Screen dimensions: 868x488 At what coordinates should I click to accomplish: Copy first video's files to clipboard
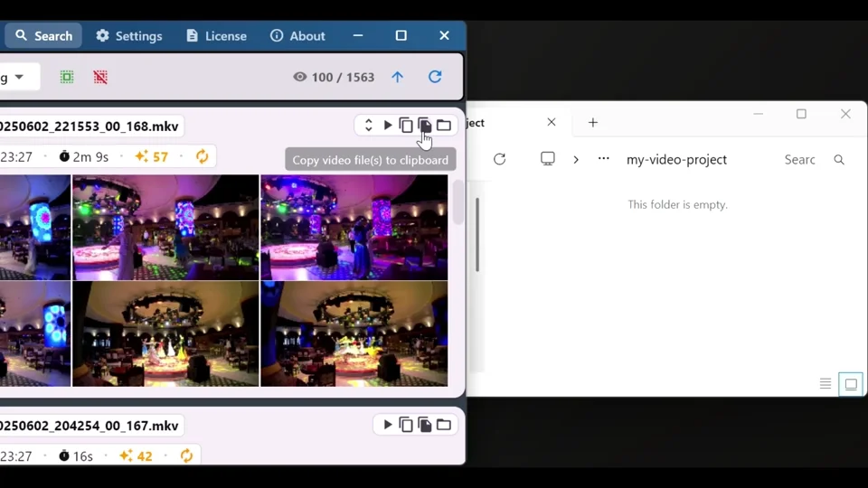coord(424,126)
